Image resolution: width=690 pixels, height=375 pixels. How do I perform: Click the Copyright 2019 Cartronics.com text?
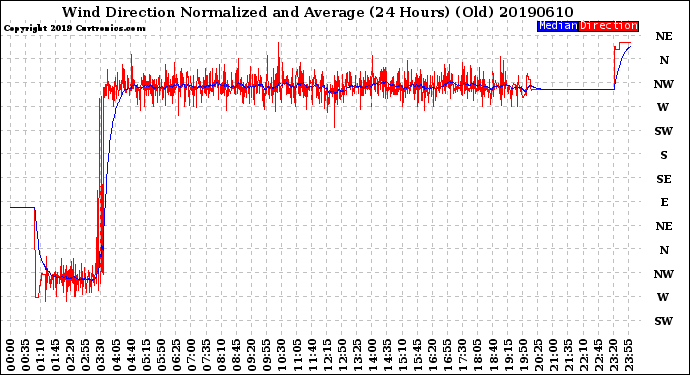(74, 29)
